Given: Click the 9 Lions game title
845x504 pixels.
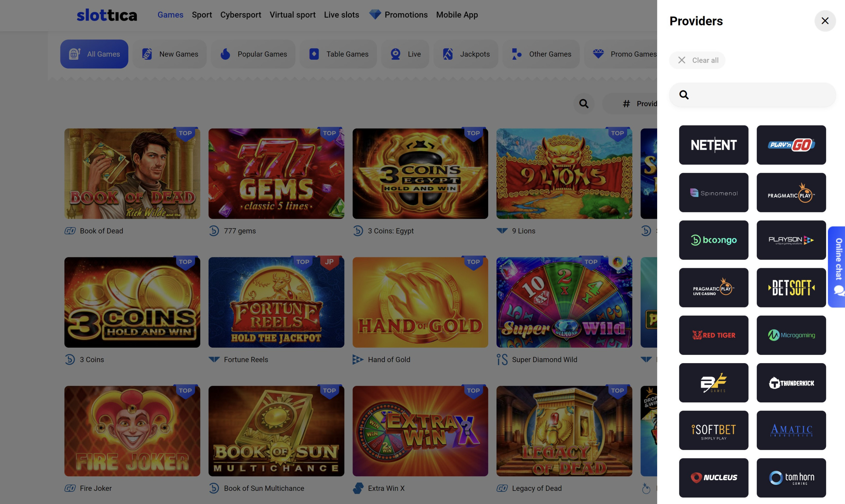Looking at the screenshot, I should pos(524,231).
